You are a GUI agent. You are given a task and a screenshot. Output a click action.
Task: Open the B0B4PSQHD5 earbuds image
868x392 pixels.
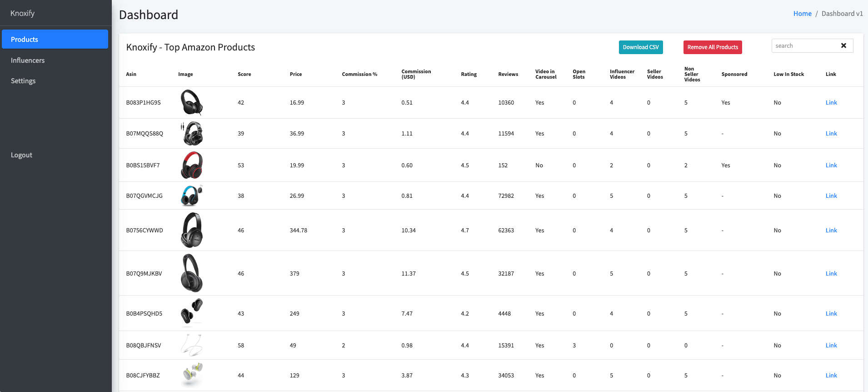tap(191, 313)
